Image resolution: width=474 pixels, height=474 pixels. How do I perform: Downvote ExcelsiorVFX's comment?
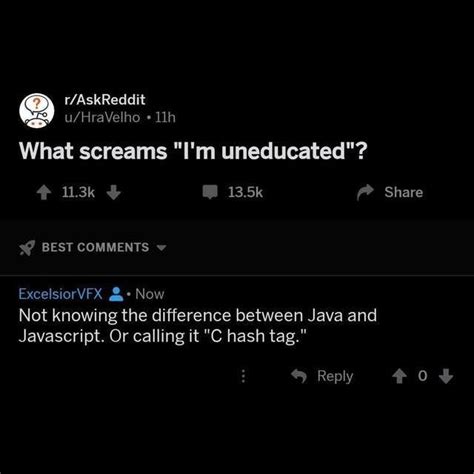pyautogui.click(x=446, y=376)
